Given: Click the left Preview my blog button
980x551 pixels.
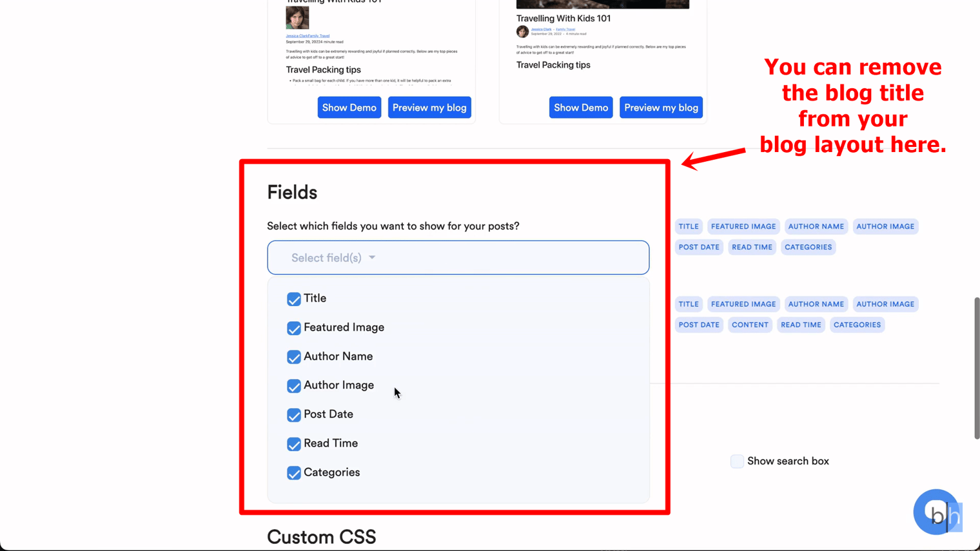Looking at the screenshot, I should (429, 108).
